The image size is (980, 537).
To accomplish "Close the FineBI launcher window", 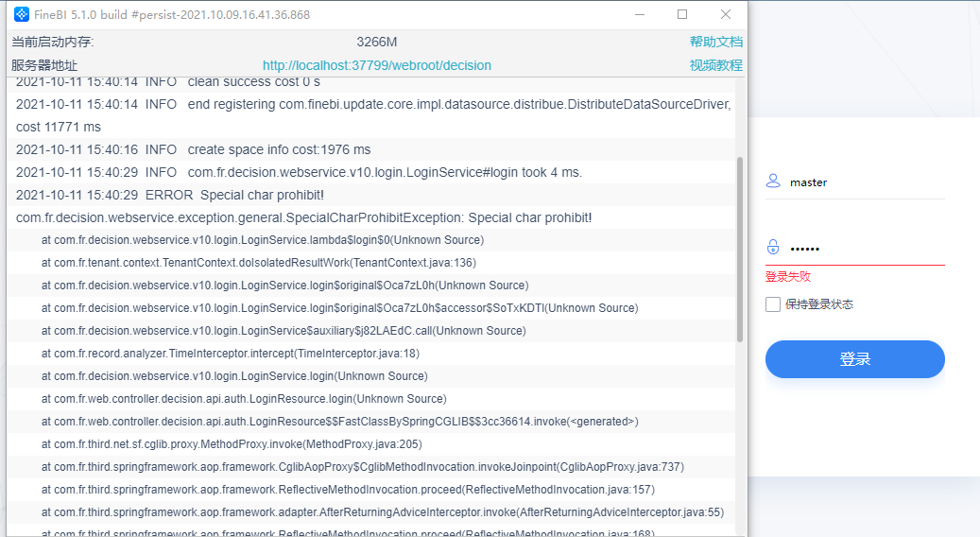I will (726, 14).
